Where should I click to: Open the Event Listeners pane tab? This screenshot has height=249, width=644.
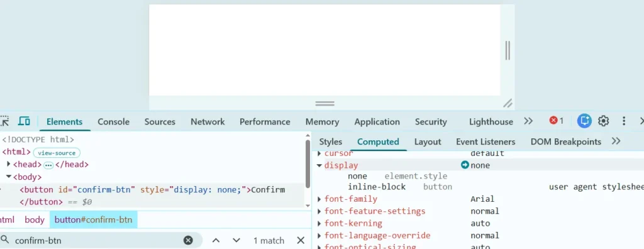486,141
